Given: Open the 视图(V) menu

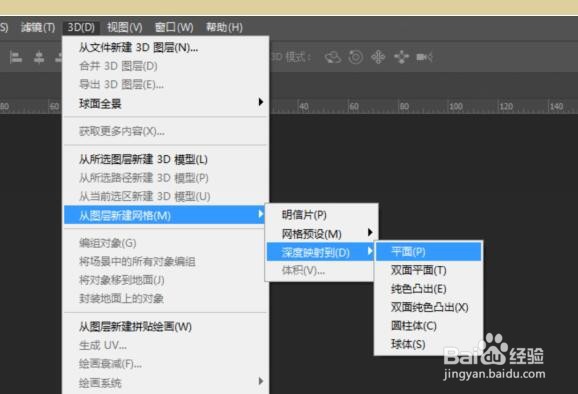Looking at the screenshot, I should pos(125,27).
